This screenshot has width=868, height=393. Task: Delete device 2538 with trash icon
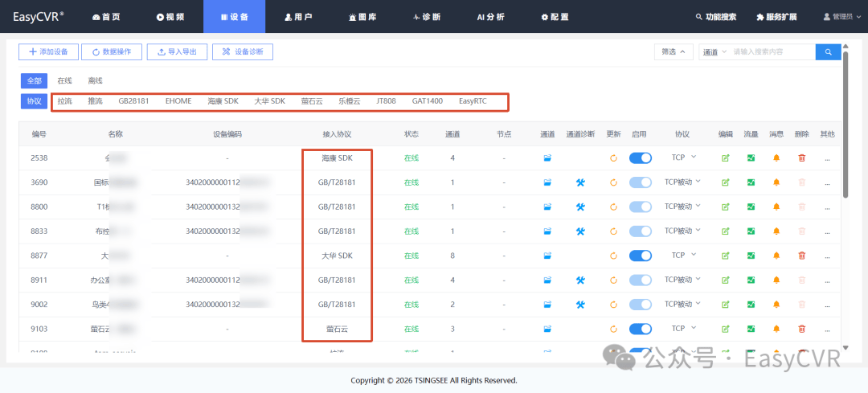801,158
